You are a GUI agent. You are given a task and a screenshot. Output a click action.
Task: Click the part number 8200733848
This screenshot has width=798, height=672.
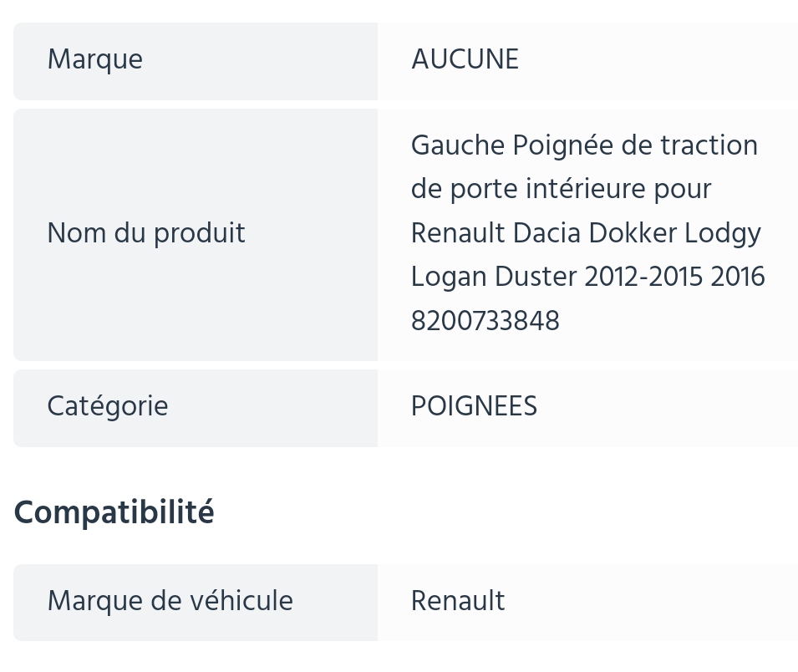[x=485, y=321]
